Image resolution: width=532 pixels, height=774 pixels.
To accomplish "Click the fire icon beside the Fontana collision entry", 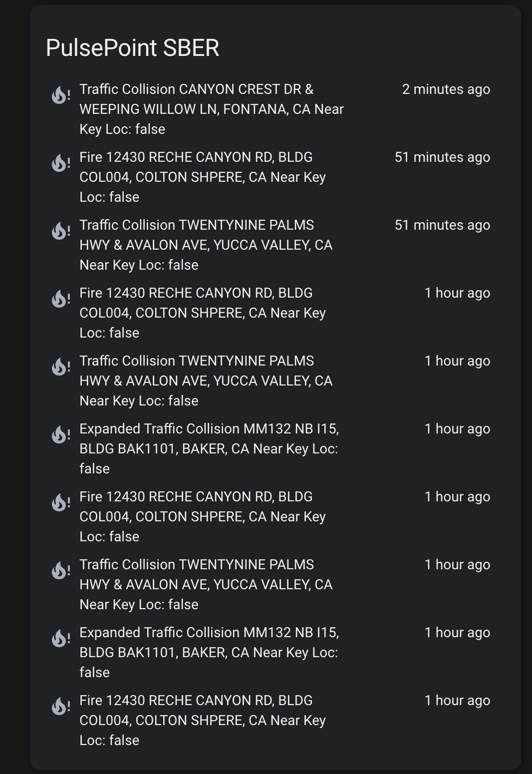I will tap(60, 94).
